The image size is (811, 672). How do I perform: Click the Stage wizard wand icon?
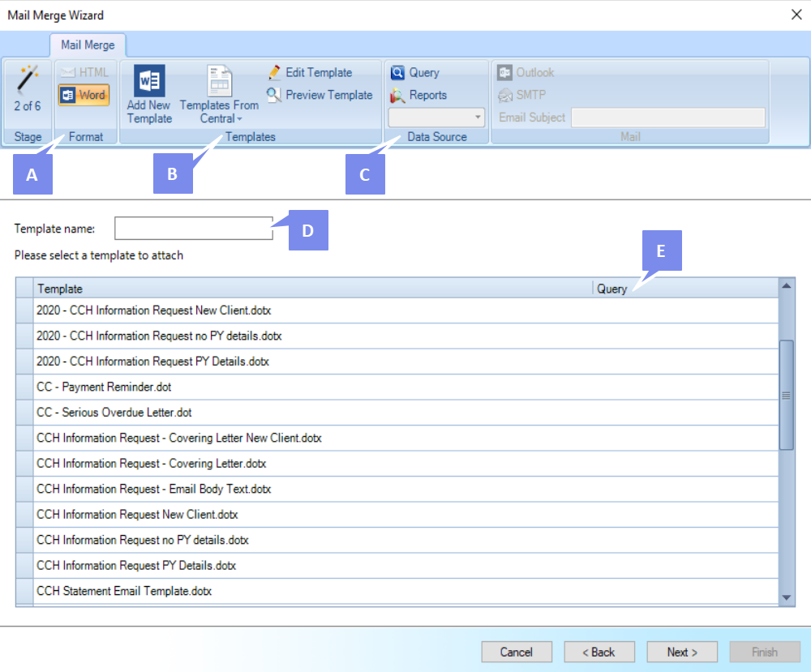(x=27, y=79)
